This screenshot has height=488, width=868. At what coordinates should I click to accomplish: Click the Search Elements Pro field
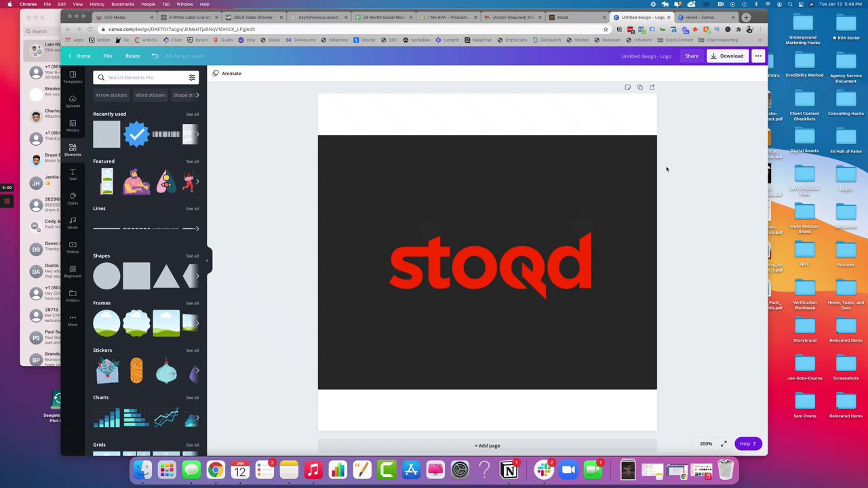(144, 77)
